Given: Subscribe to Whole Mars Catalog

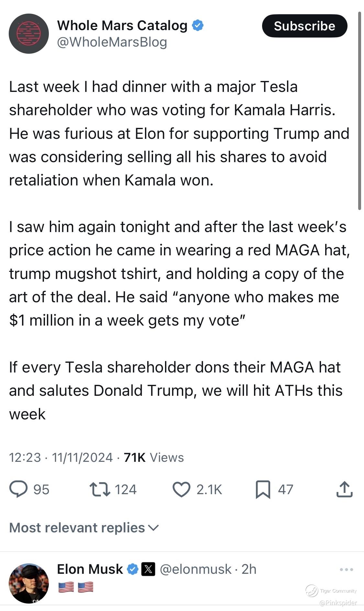Looking at the screenshot, I should (x=304, y=26).
